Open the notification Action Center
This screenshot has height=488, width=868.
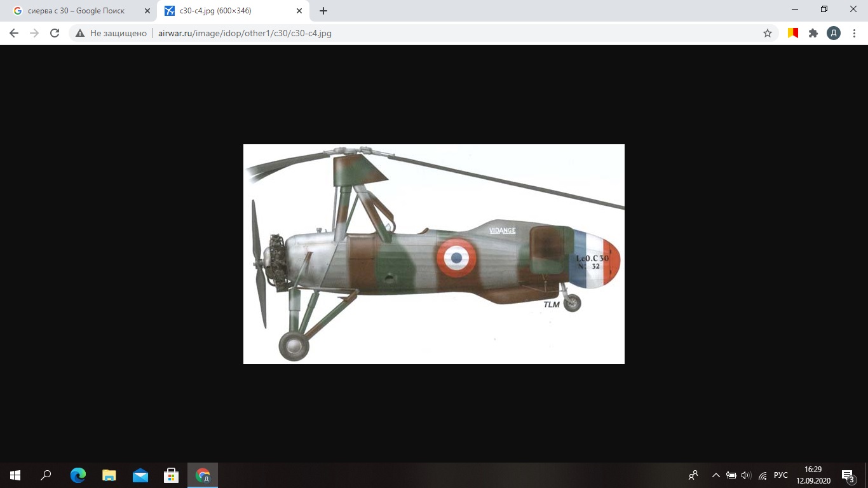click(x=848, y=475)
